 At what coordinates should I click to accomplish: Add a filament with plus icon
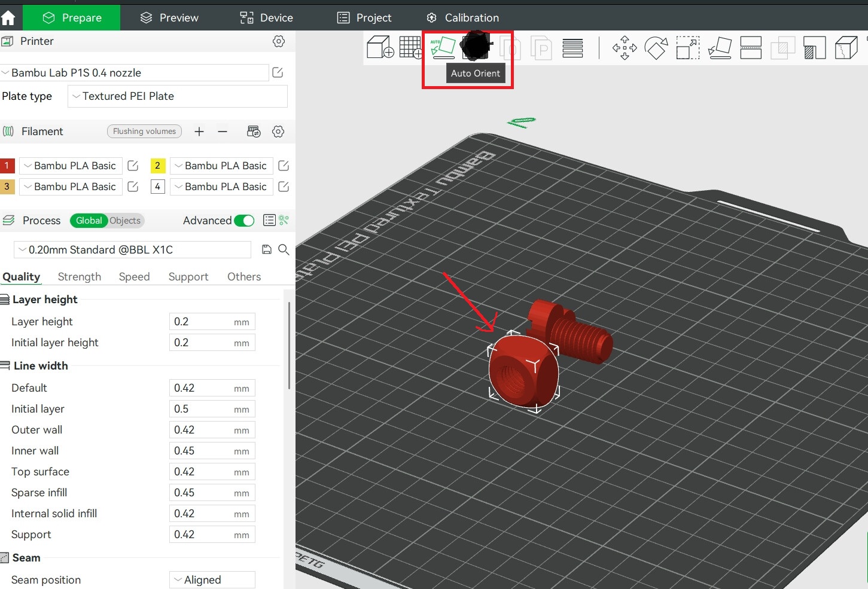[199, 132]
